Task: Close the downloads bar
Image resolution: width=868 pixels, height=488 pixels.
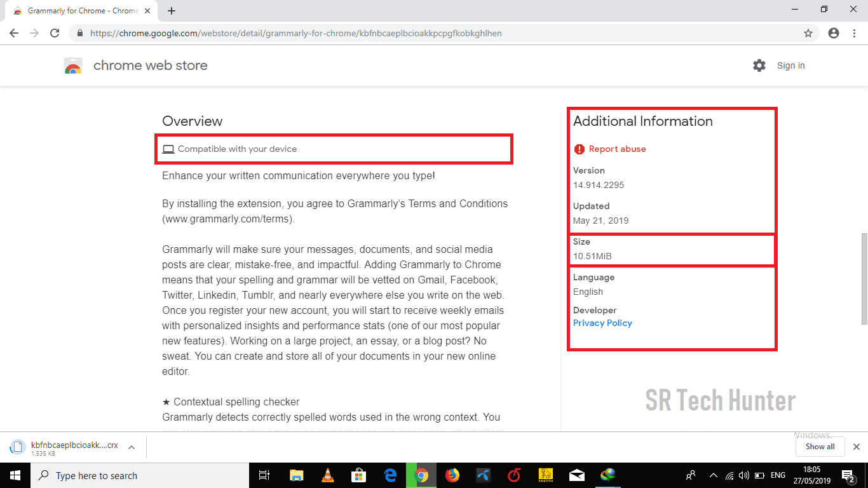Action: 857,447
